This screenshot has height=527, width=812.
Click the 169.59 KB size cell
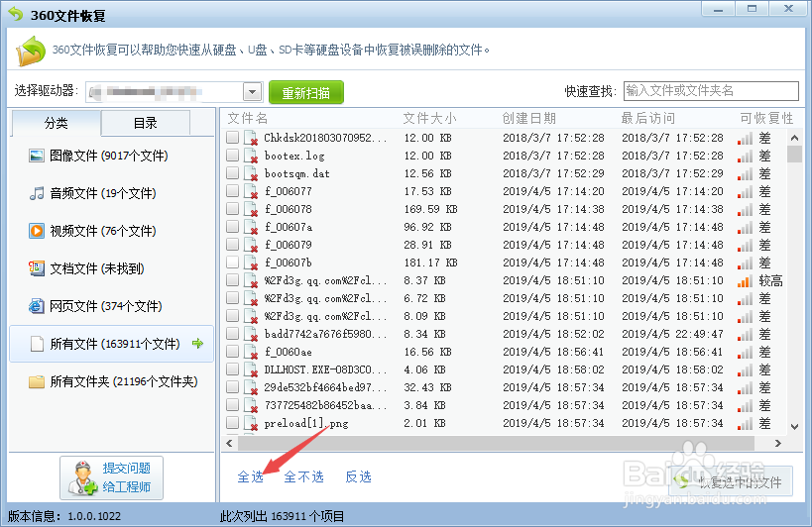(431, 209)
